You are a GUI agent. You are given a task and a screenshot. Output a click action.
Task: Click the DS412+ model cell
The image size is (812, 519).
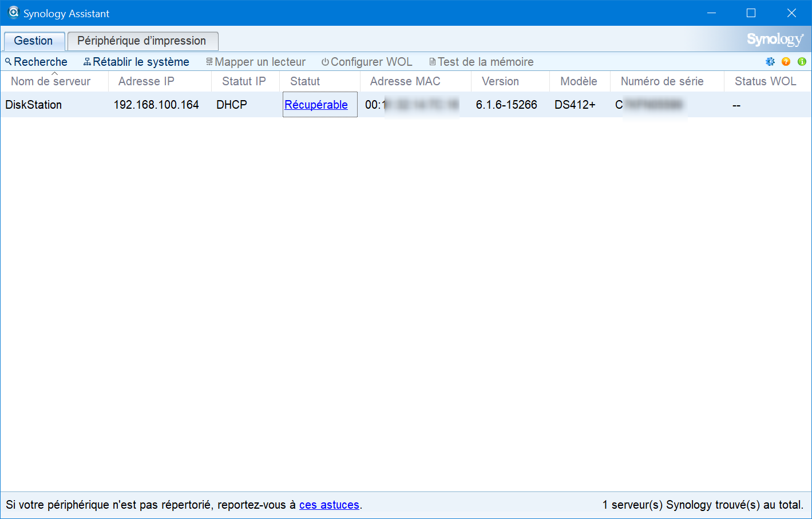point(575,105)
